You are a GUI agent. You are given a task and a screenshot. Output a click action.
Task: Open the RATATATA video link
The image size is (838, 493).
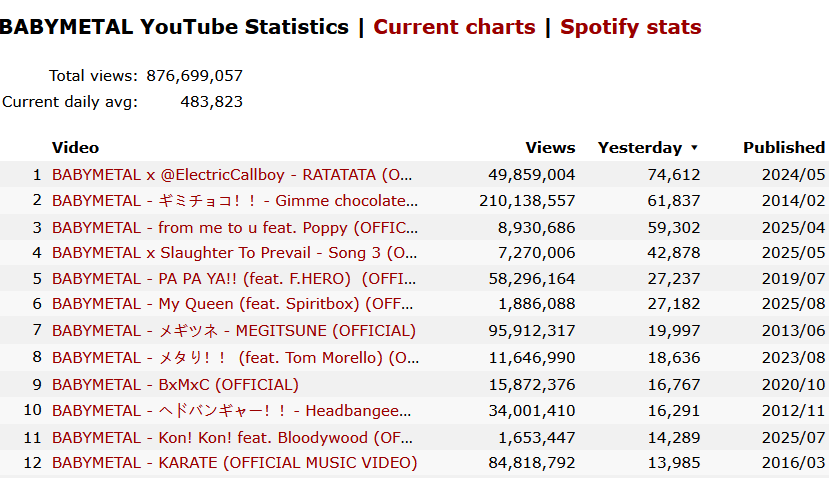pos(235,174)
